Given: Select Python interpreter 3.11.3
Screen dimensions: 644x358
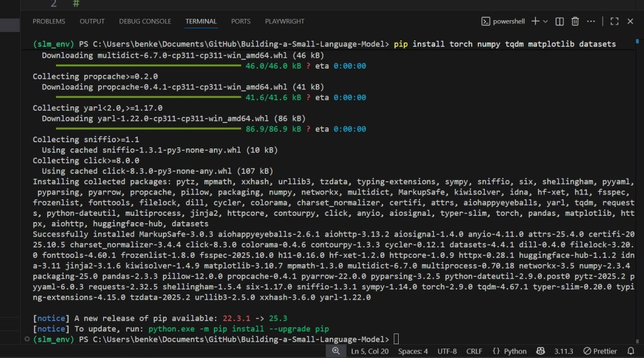Looking at the screenshot, I should 563,352.
